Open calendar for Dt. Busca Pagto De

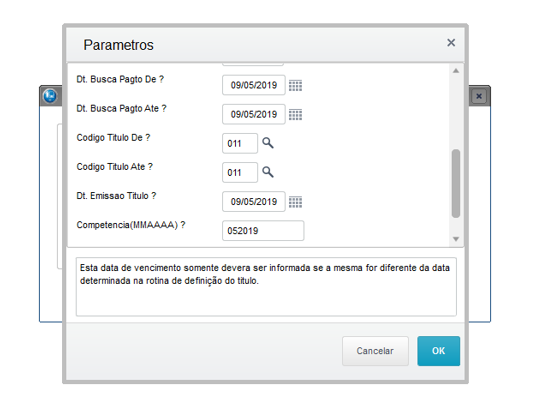295,85
